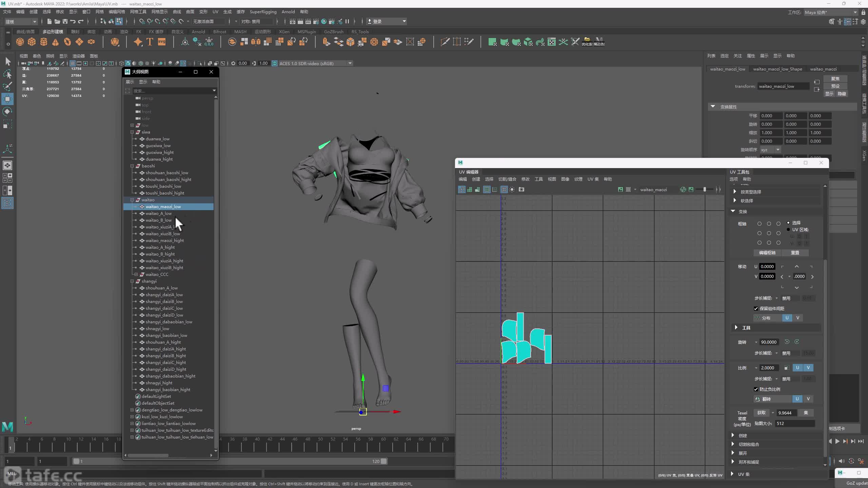Viewport: 868px width, 488px height.
Task: Expand the 工具 section in UV Toolkit
Action: (x=736, y=328)
